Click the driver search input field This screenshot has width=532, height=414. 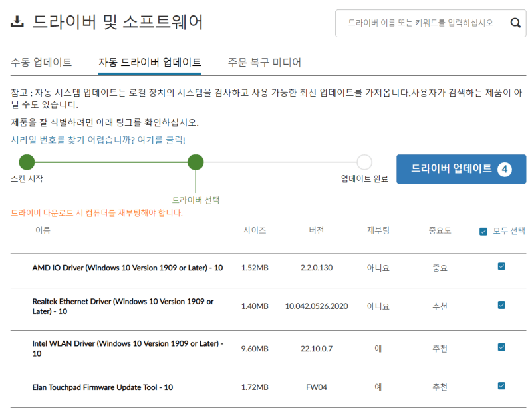(419, 23)
